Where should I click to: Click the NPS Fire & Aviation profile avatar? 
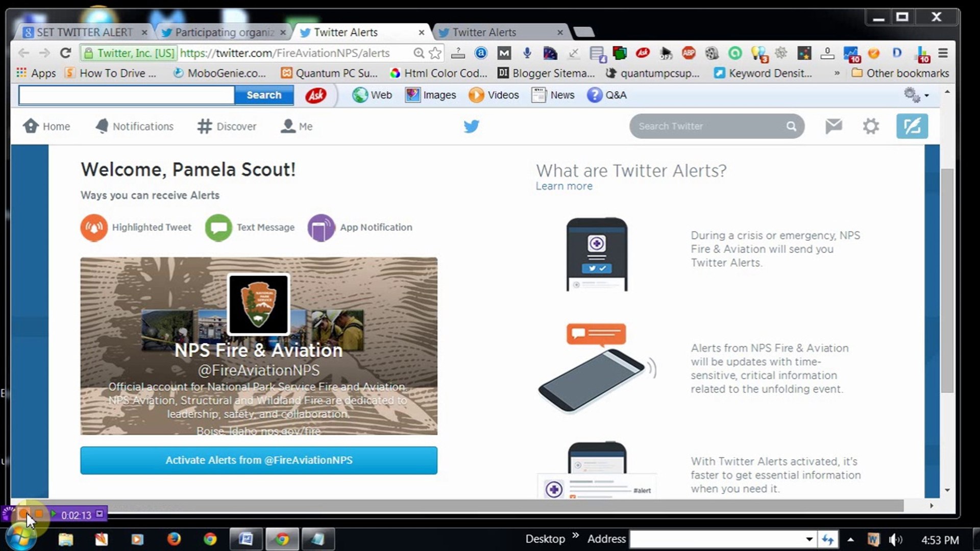pos(259,305)
